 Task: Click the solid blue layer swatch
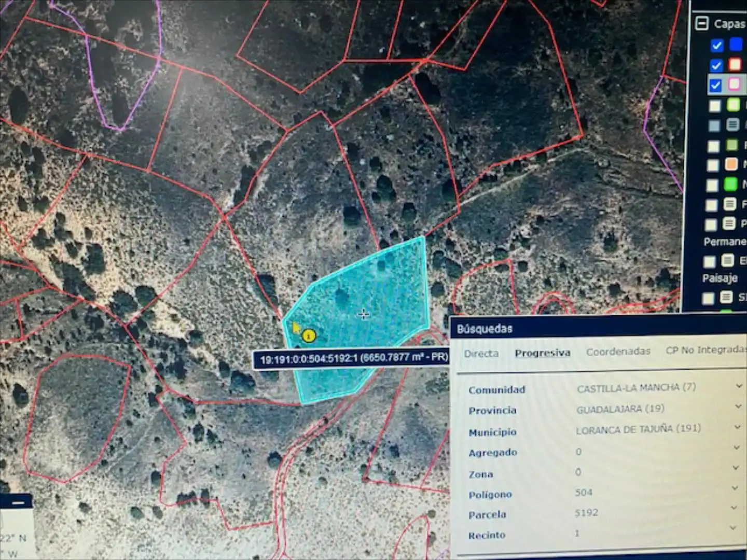pyautogui.click(x=736, y=45)
